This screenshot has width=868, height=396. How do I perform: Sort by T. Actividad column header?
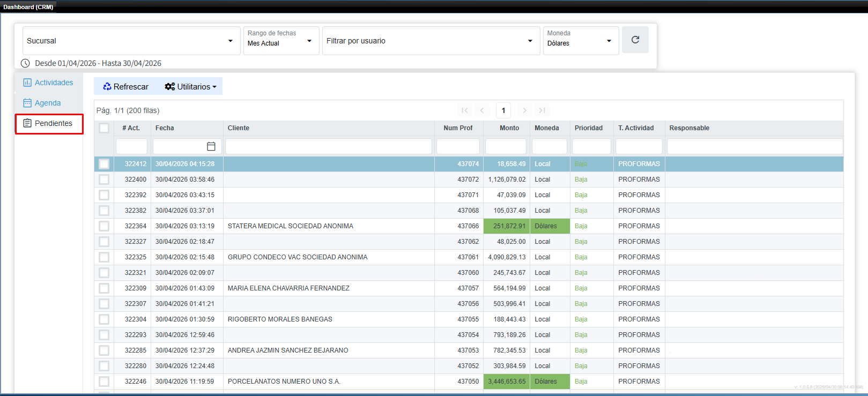point(636,128)
